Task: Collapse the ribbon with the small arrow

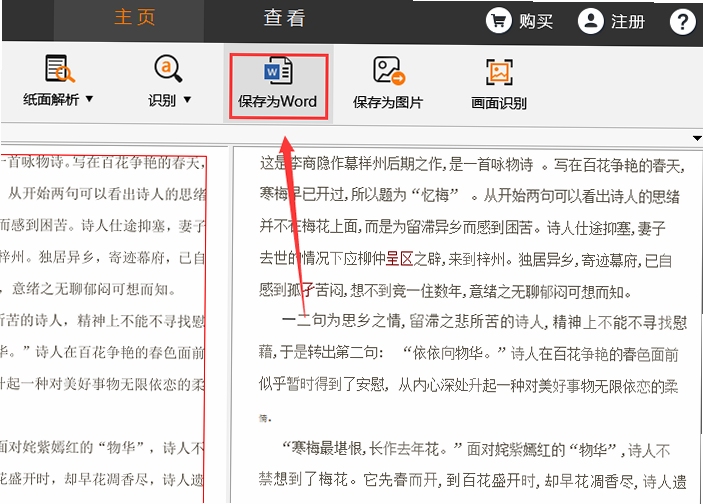Action: 697,138
